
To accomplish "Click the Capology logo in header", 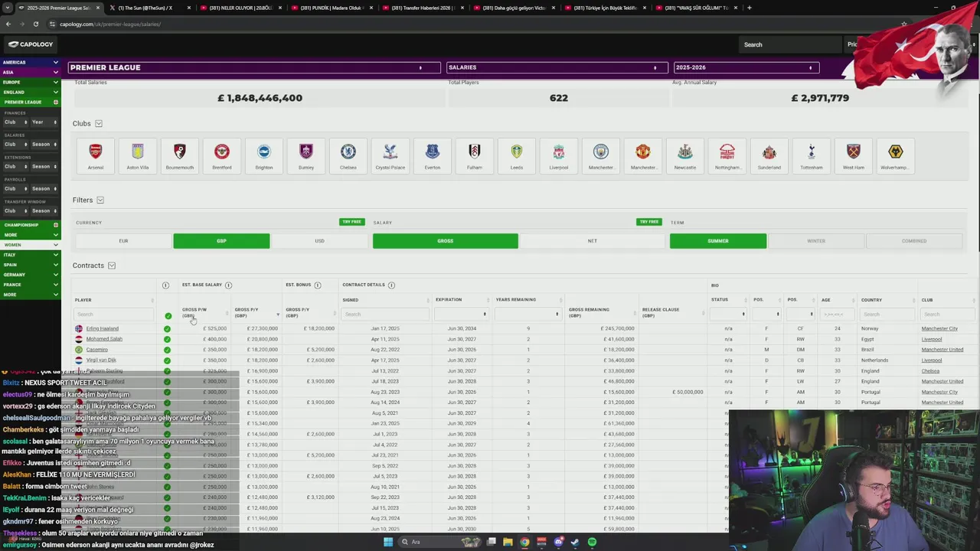I will (31, 44).
